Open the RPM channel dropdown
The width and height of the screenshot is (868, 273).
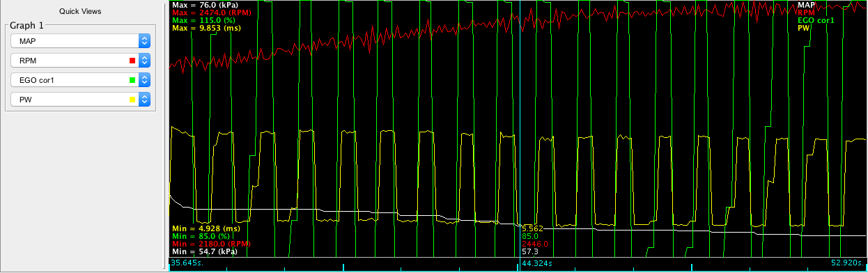click(x=81, y=61)
